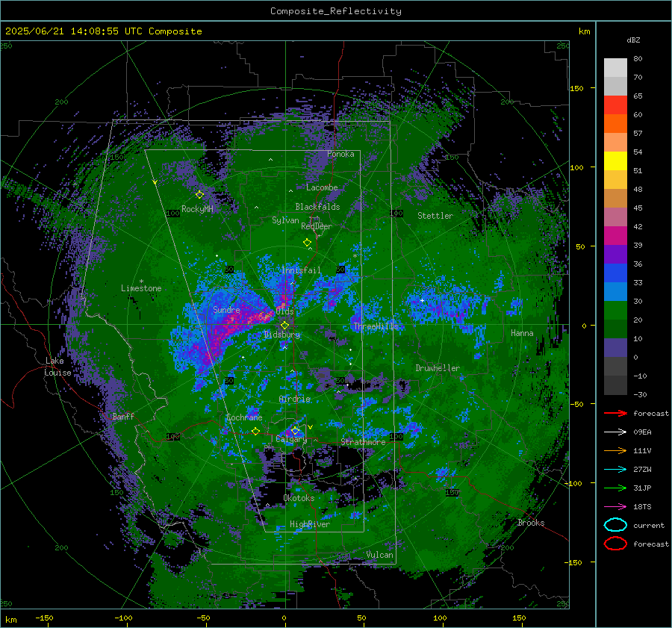Click the Innisfail label
The height and width of the screenshot is (628, 672).
[301, 270]
